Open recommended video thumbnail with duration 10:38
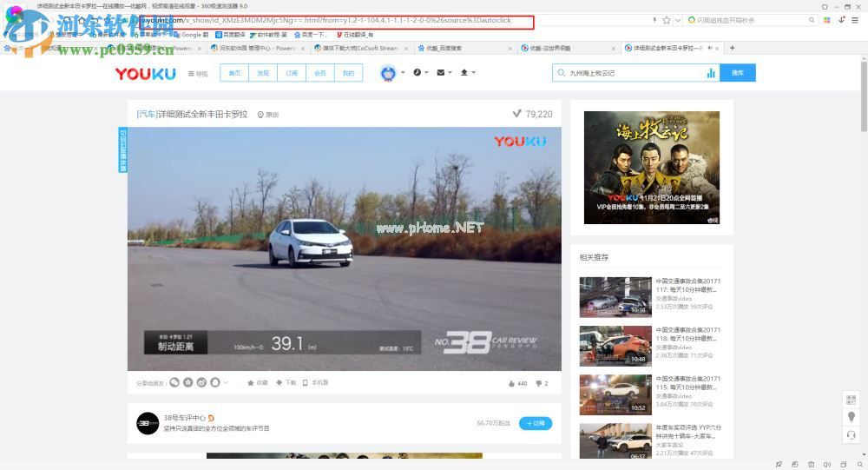Viewport: 868px width, 470px height. click(615, 297)
